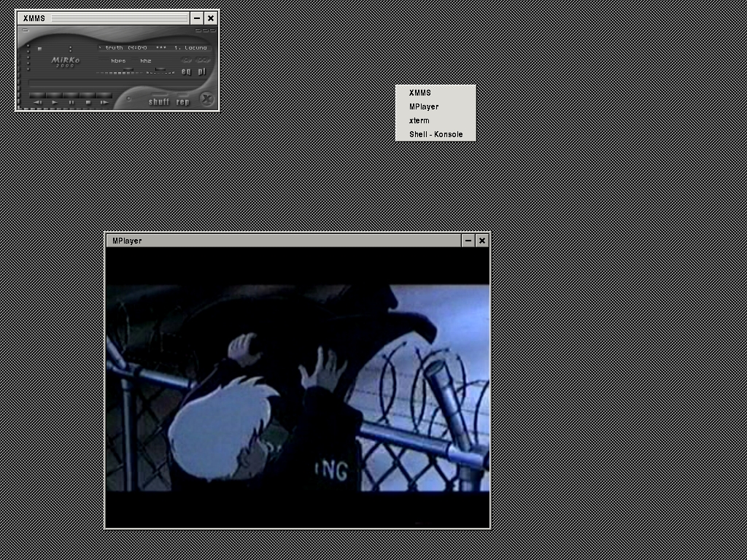
Task: Pause the song in XMMS
Action: click(x=71, y=101)
